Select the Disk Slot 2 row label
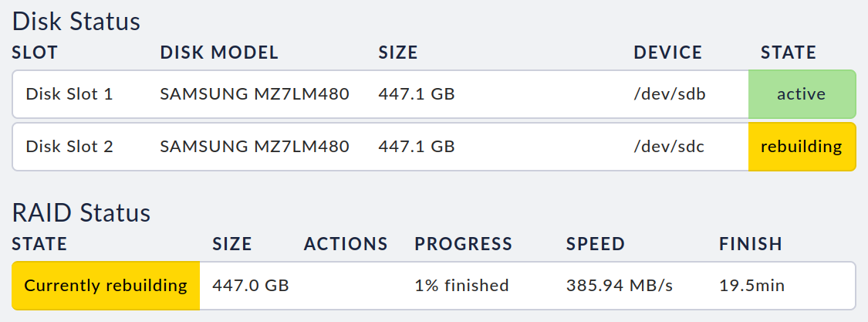Image resolution: width=868 pixels, height=322 pixels. pyautogui.click(x=69, y=146)
